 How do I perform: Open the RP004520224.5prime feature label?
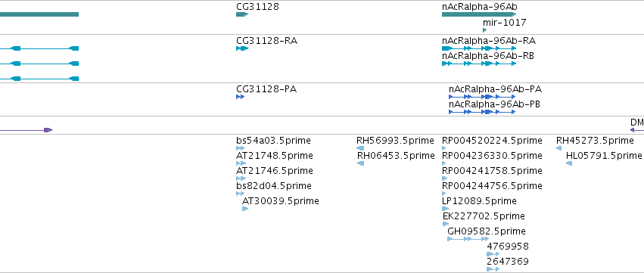[492, 141]
